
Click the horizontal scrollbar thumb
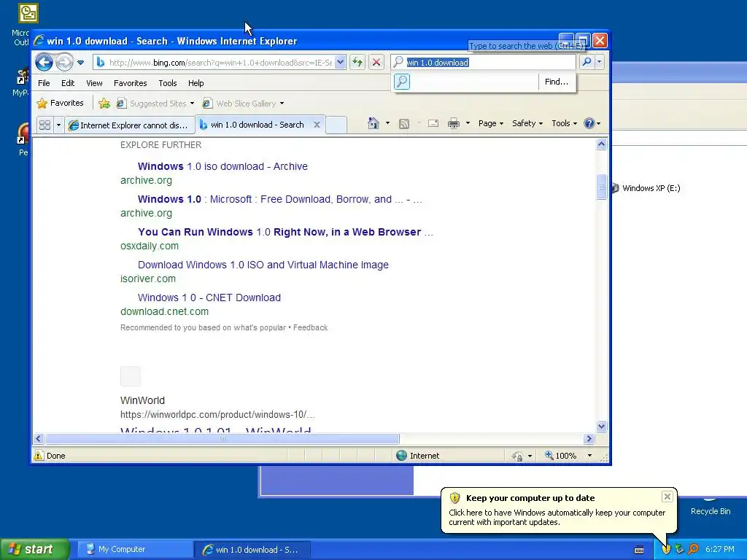(222, 438)
